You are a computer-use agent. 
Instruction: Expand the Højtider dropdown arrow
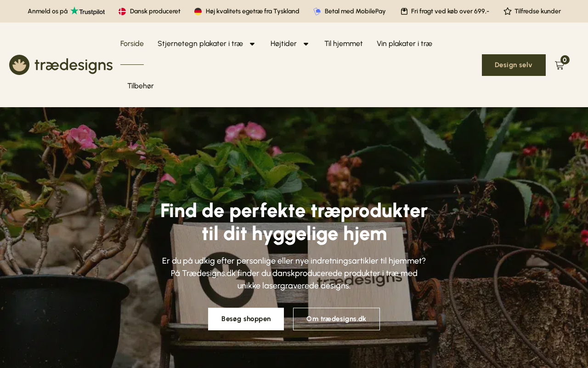coord(306,44)
